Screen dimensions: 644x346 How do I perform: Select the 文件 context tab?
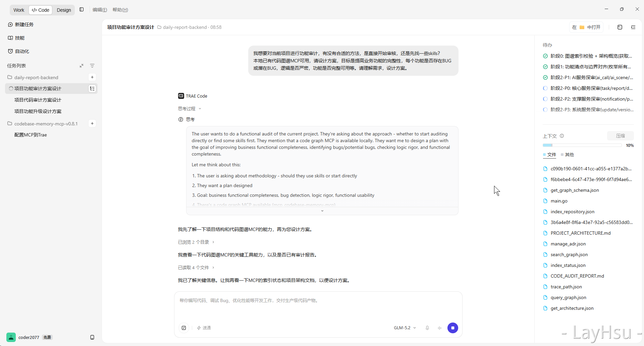pyautogui.click(x=550, y=155)
